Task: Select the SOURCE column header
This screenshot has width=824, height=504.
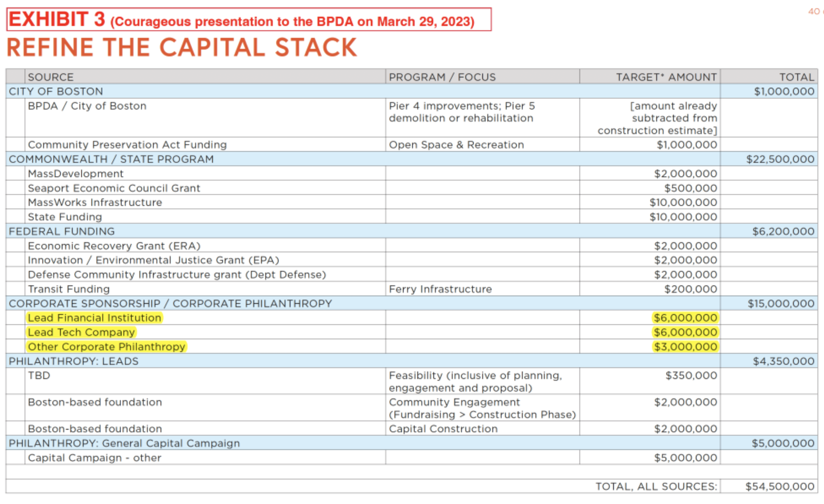Action: pos(51,77)
